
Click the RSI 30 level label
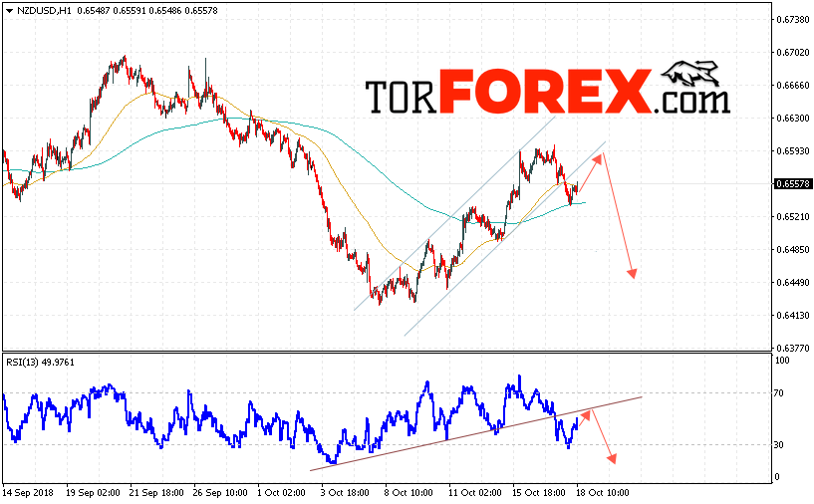click(x=778, y=445)
